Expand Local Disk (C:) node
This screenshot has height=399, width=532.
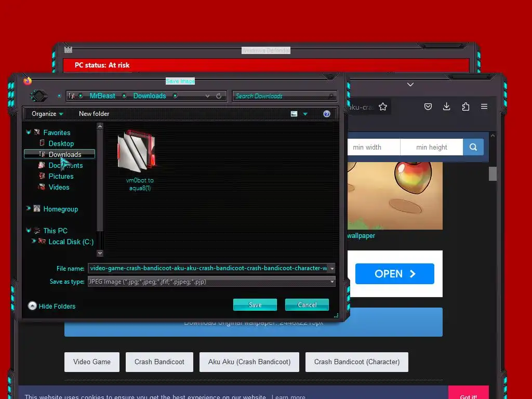pos(34,241)
